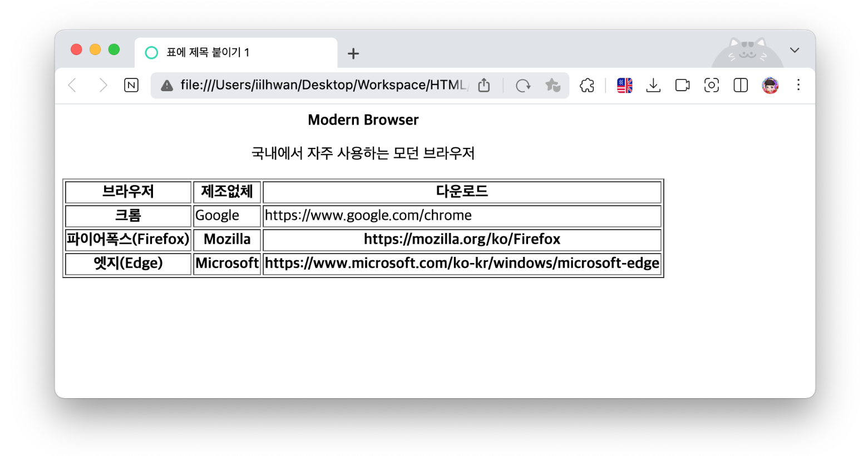Click the microsoft-edge download URL cell
Viewport: 868px width, 456px height.
point(462,264)
